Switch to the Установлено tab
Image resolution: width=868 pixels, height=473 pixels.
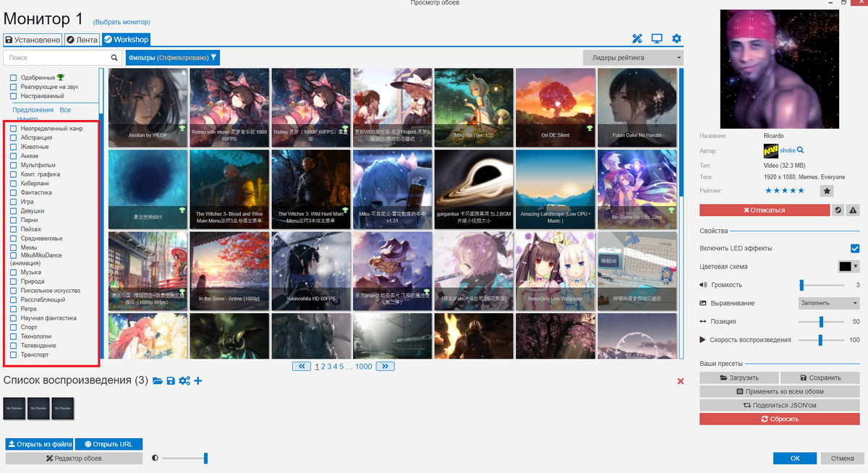pyautogui.click(x=33, y=40)
